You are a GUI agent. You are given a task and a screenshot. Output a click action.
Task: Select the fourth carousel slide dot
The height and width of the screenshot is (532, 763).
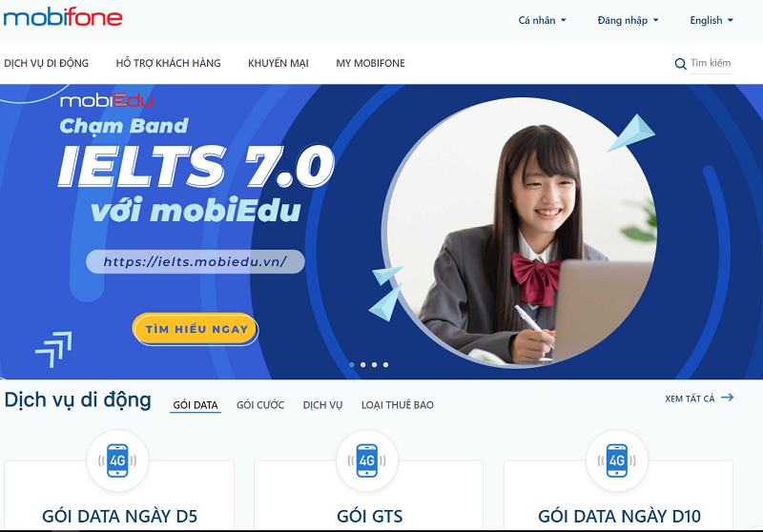pos(386,365)
